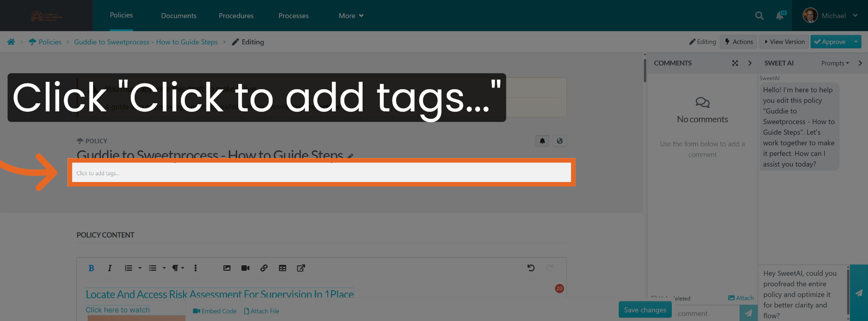This screenshot has height=321, width=868.
Task: Insert a hyperlink via the chain icon
Action: point(264,268)
